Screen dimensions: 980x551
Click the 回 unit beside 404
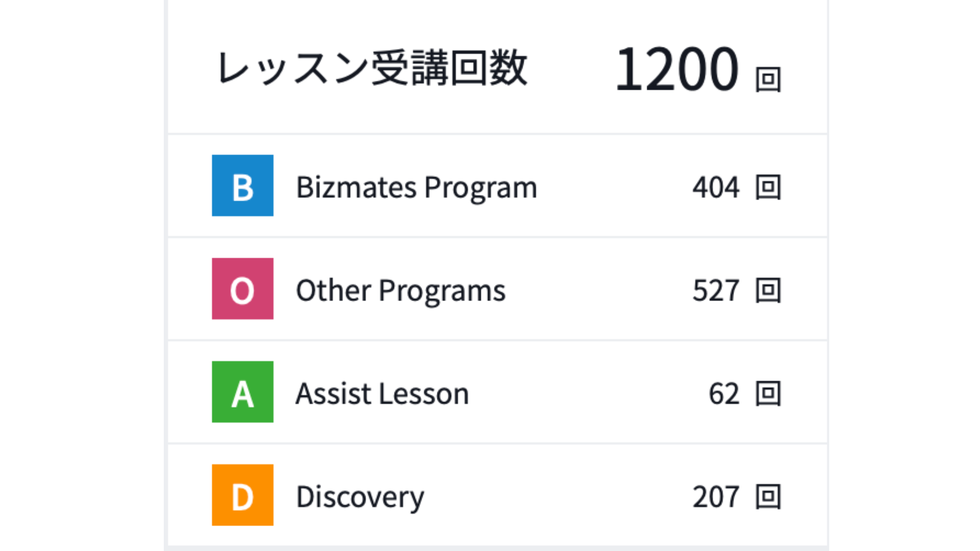point(768,187)
